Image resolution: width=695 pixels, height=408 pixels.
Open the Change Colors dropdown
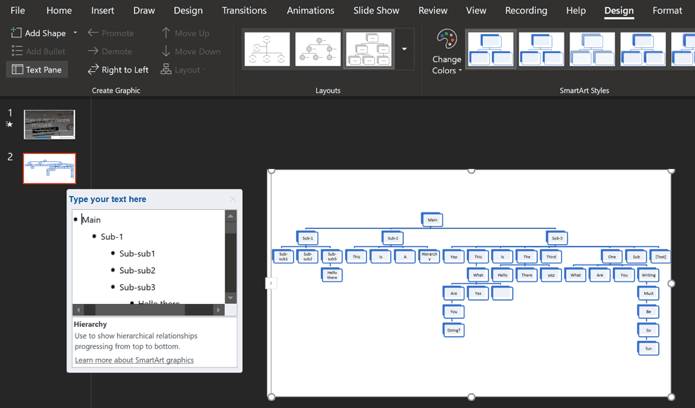(x=447, y=52)
